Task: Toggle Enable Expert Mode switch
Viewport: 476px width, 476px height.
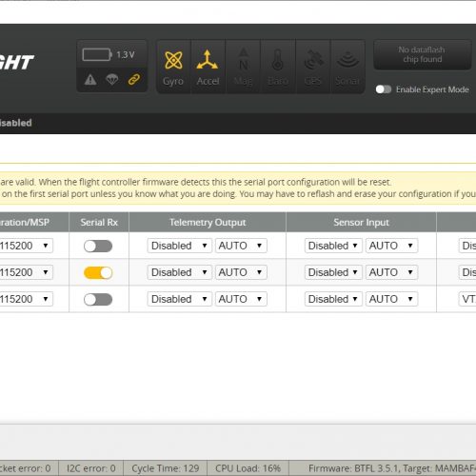Action: pos(384,89)
